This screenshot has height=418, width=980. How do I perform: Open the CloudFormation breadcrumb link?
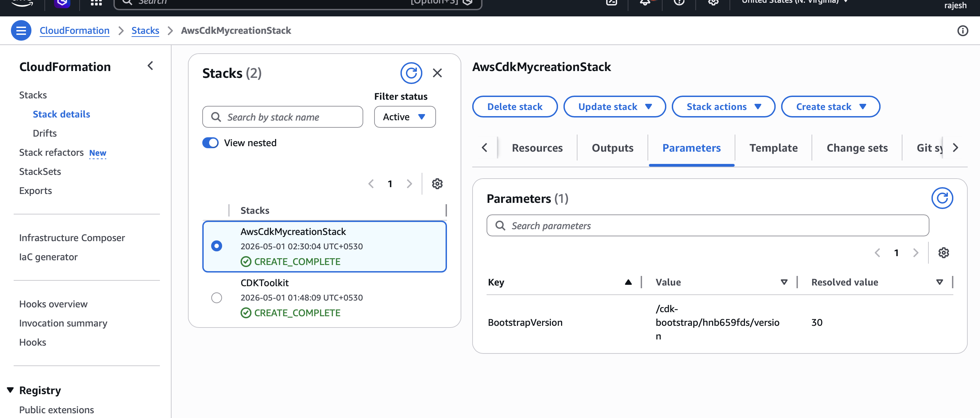tap(74, 30)
